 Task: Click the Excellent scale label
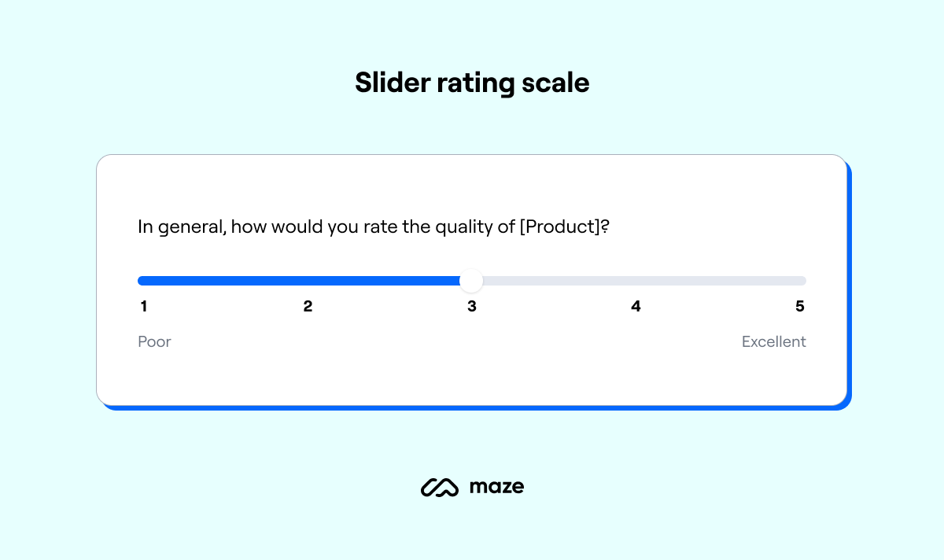[x=773, y=341]
